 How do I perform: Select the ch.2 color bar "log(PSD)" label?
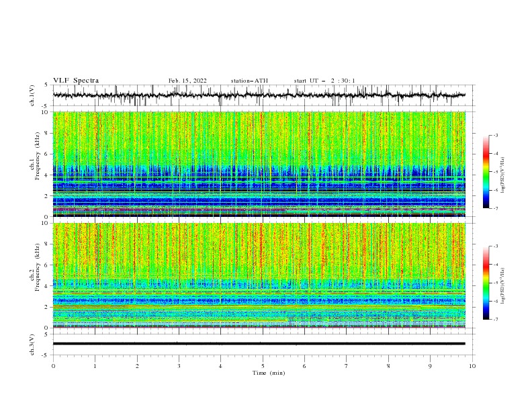503,286
